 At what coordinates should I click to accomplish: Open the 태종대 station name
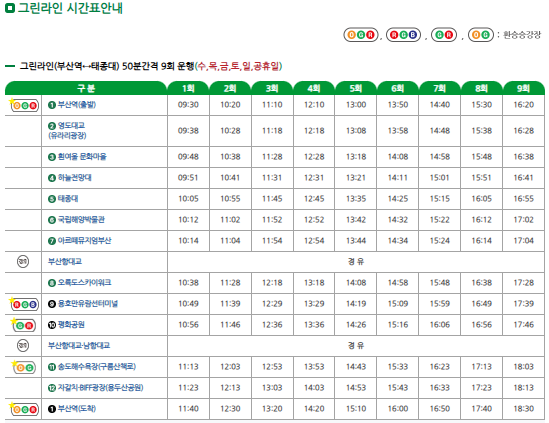pyautogui.click(x=68, y=199)
